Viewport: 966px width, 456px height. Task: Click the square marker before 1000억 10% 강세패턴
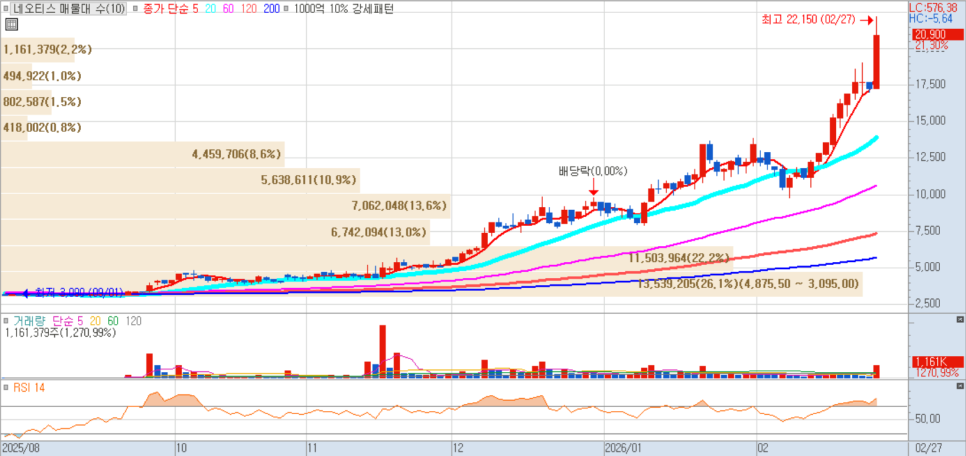click(x=288, y=9)
